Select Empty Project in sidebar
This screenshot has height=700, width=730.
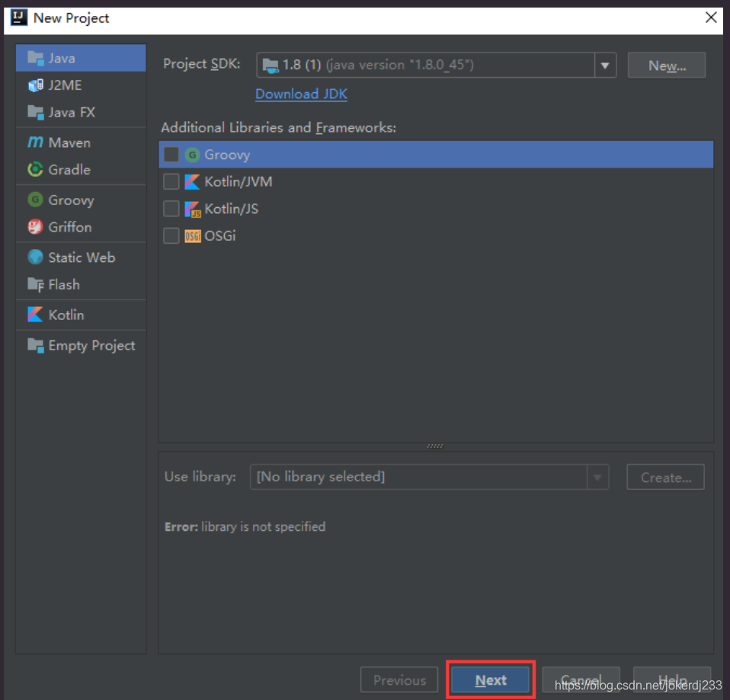point(81,345)
